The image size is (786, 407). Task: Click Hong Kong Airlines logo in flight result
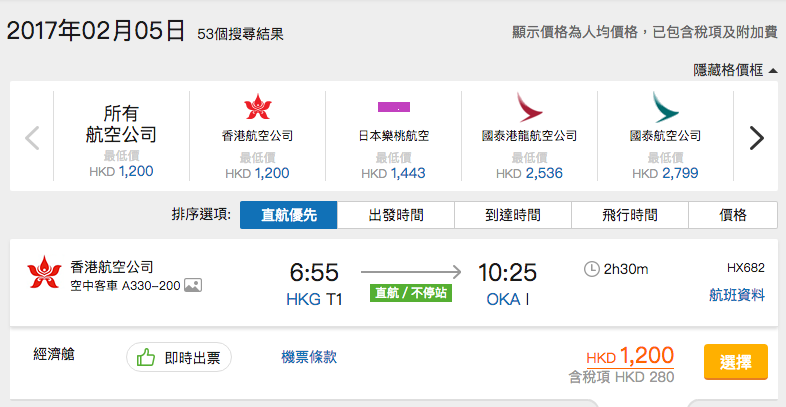point(44,272)
